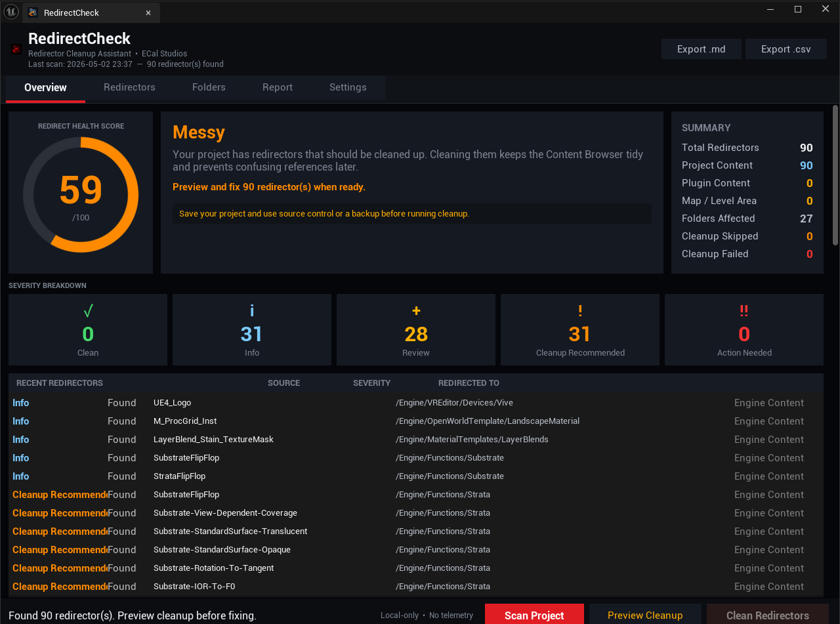The width and height of the screenshot is (840, 624).
Task: Click the health score 59 gauge
Action: coord(81,194)
